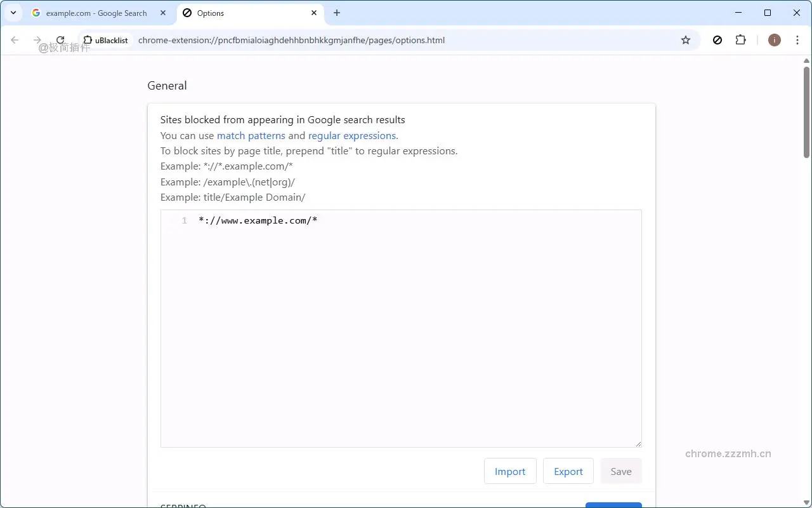The image size is (812, 508).
Task: Click the uBlacklist badge in the address bar
Action: coord(107,40)
